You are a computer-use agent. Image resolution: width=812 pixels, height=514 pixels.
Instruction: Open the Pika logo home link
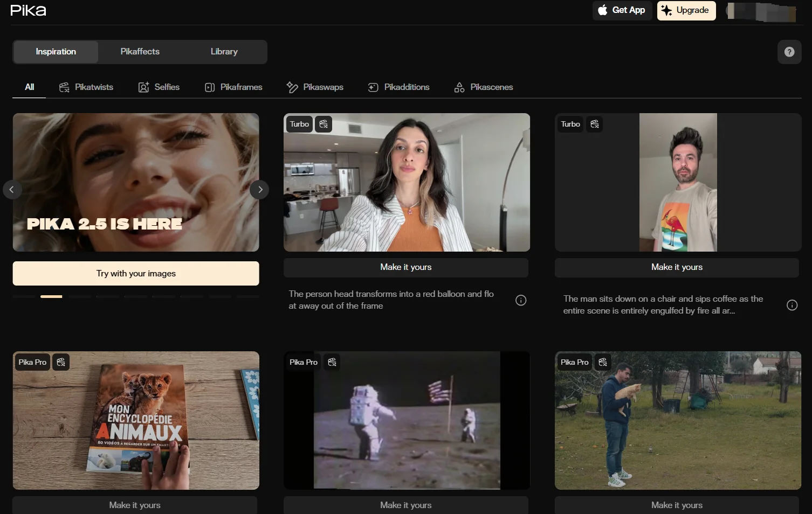(28, 10)
